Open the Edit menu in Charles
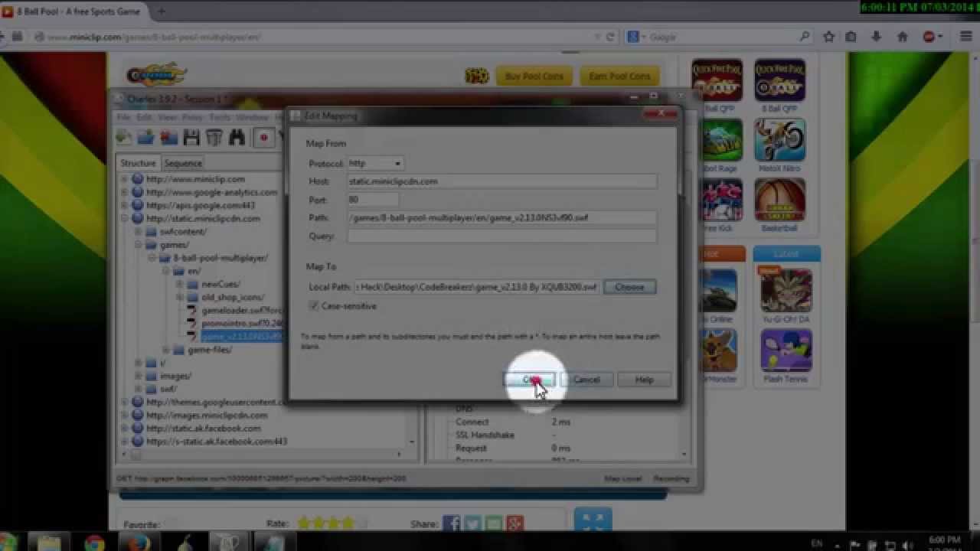This screenshot has height=551, width=980. (144, 117)
